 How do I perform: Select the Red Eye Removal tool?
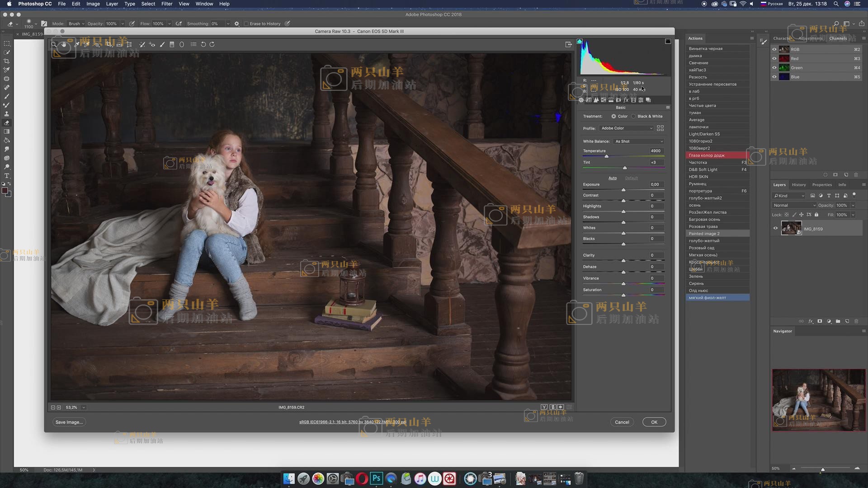point(152,44)
